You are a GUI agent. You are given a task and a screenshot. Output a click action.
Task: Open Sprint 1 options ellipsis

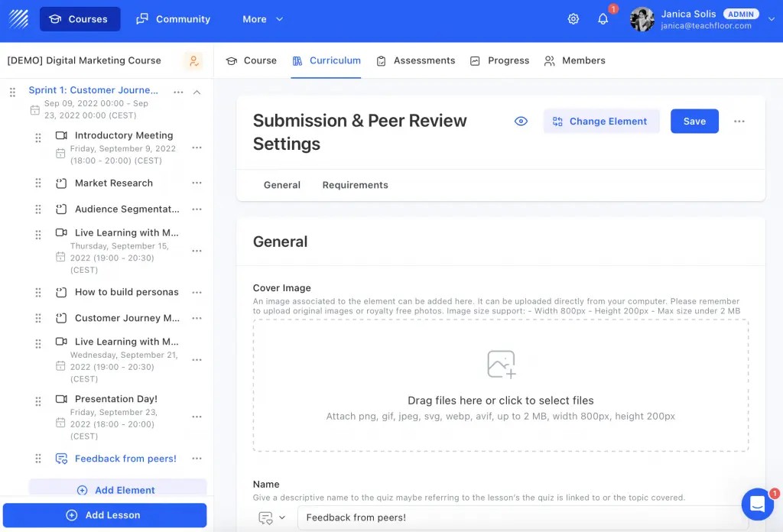178,92
